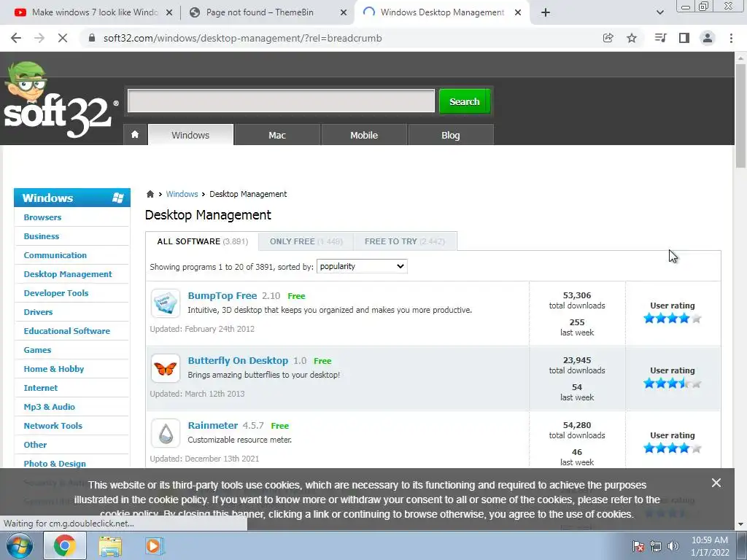Open the Action Center flag icon
Screen dimensions: 747x560
(x=638, y=546)
